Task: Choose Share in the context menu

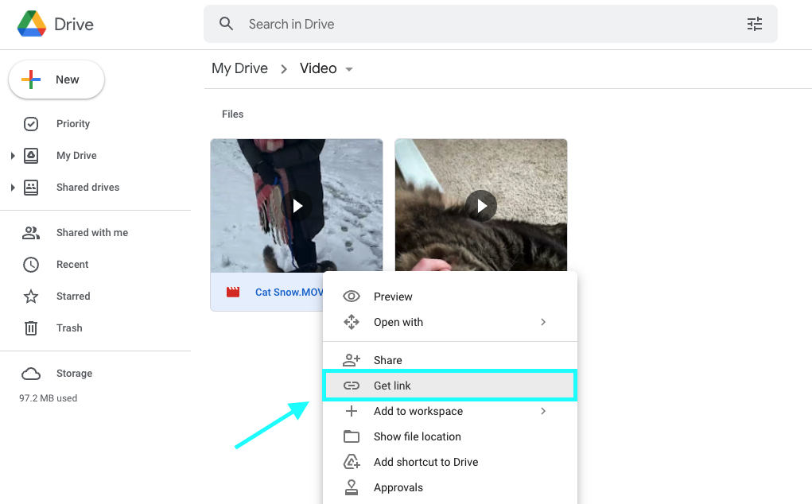Action: (x=387, y=360)
